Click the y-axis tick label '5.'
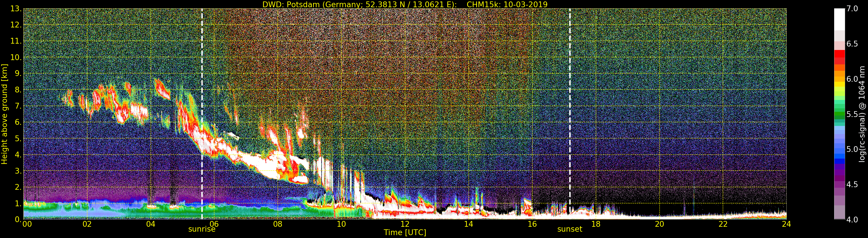The image size is (868, 238). [18, 138]
